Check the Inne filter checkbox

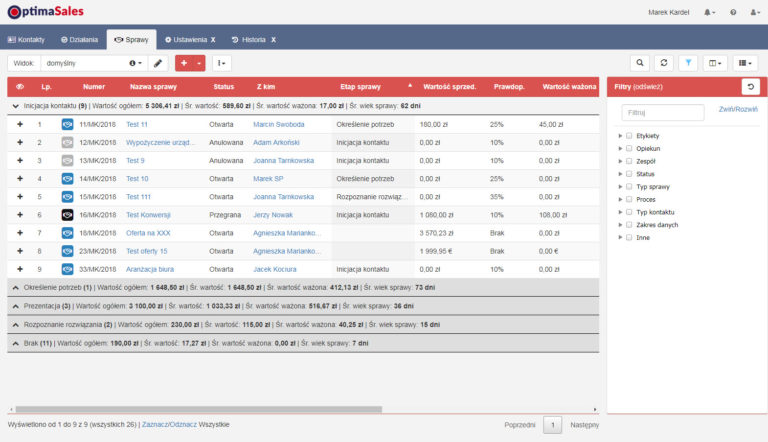(629, 238)
